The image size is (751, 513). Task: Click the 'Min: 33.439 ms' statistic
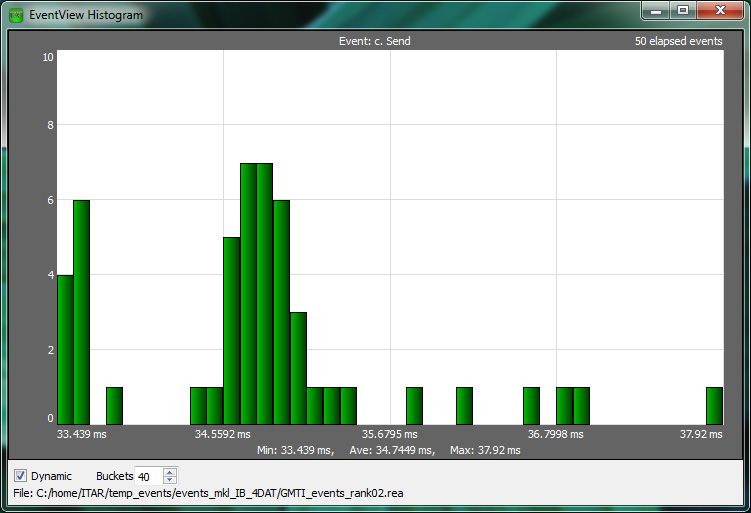pyautogui.click(x=296, y=450)
